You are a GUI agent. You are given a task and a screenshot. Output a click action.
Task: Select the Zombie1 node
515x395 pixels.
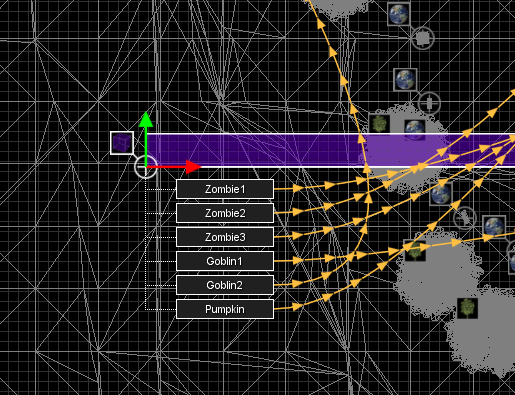click(x=225, y=189)
